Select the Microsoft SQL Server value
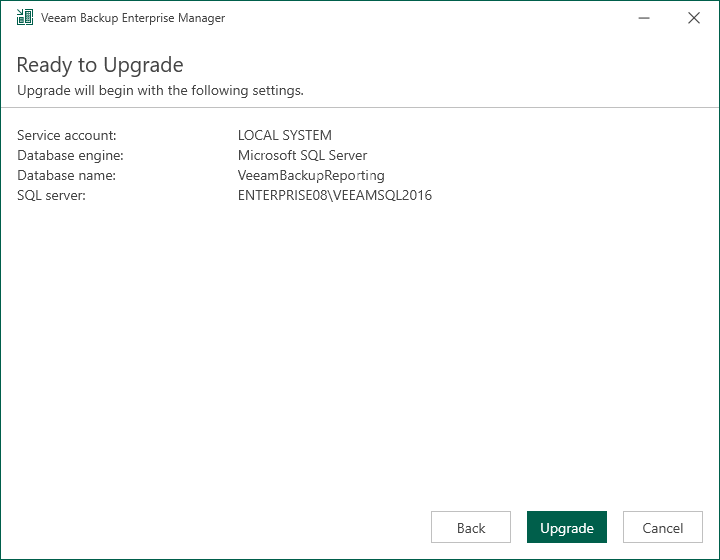Image resolution: width=720 pixels, height=560 pixels. coord(303,155)
